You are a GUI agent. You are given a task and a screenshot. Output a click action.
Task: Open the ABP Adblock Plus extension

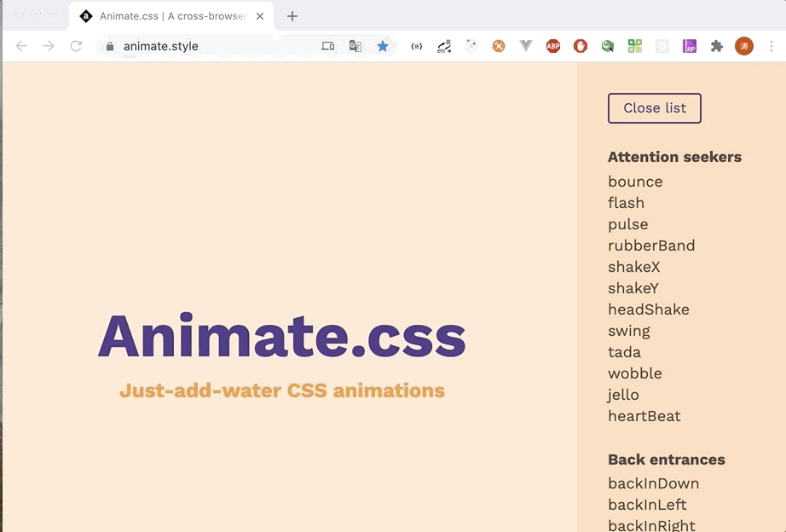pos(553,46)
